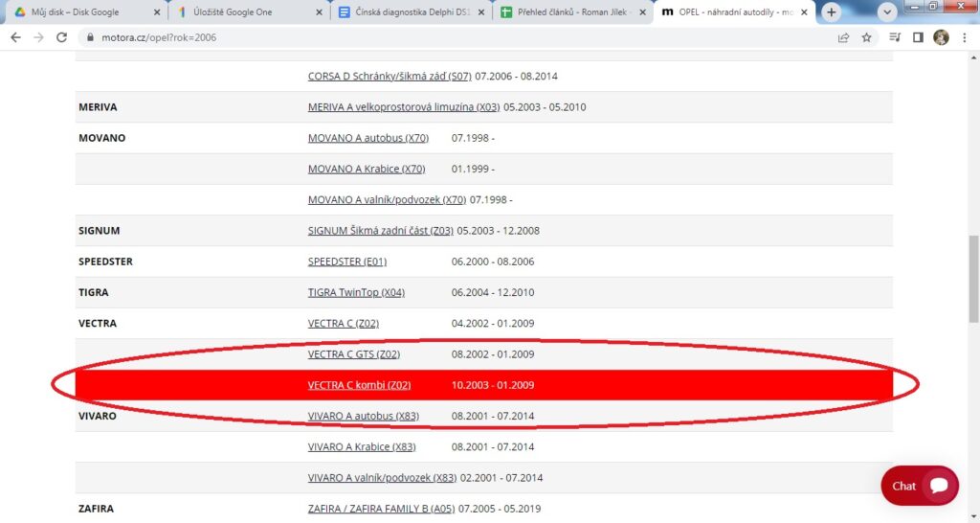Open the side panel icon

tap(918, 37)
